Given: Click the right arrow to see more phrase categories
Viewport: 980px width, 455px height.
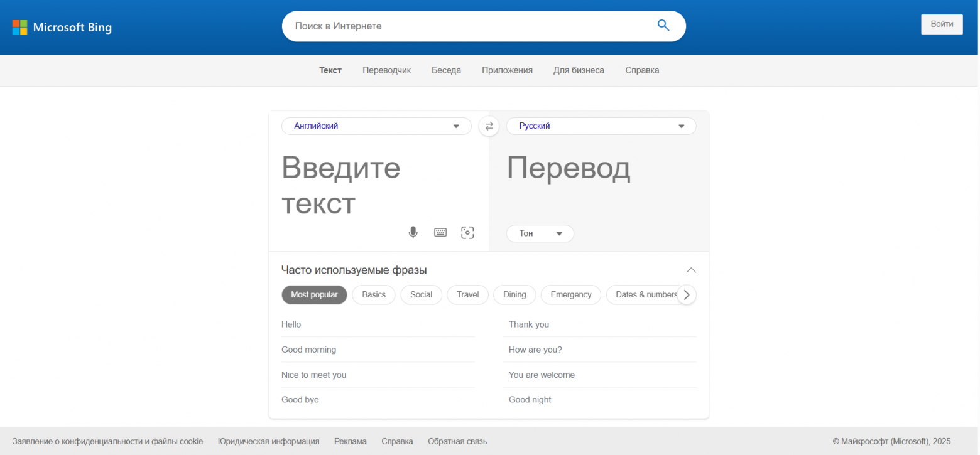Looking at the screenshot, I should [687, 294].
